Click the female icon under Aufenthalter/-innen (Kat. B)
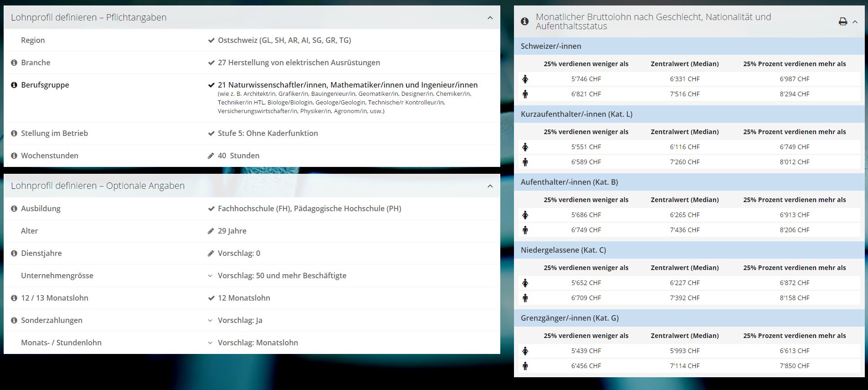The image size is (868, 390). 525,215
